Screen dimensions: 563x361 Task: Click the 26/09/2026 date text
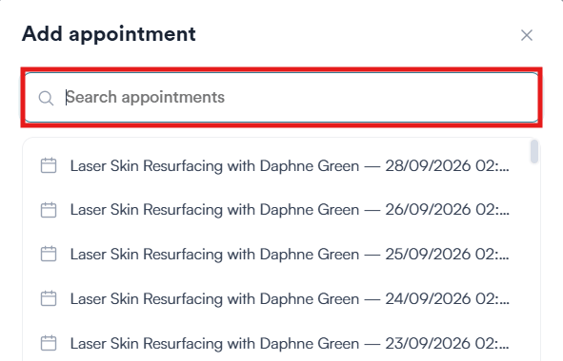click(x=428, y=210)
